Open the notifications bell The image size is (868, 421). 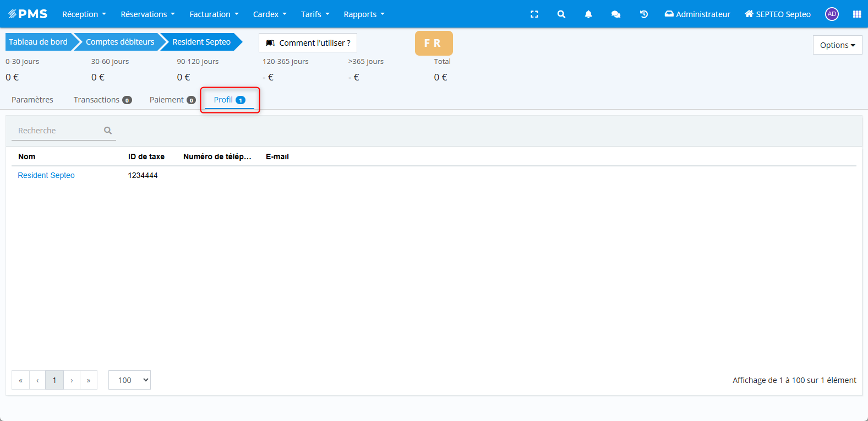(588, 14)
